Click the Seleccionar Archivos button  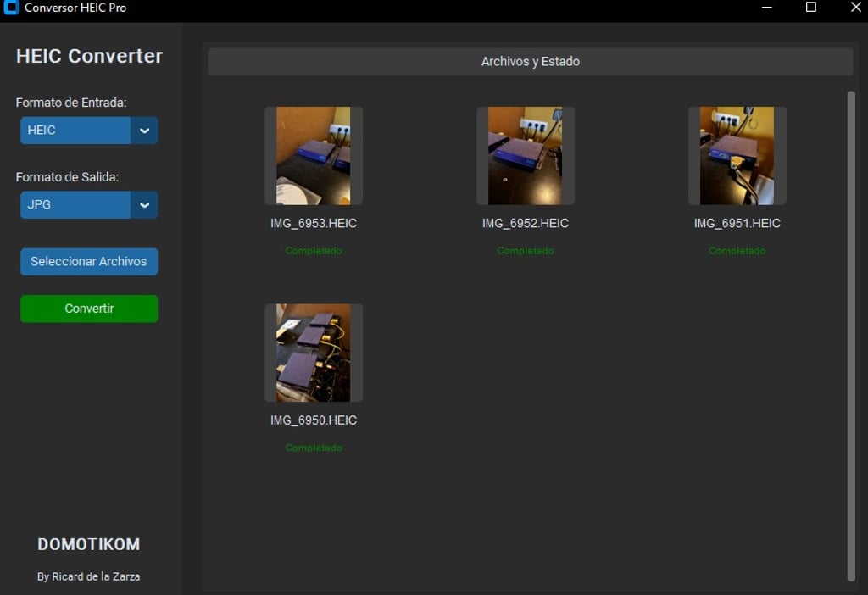coord(88,262)
